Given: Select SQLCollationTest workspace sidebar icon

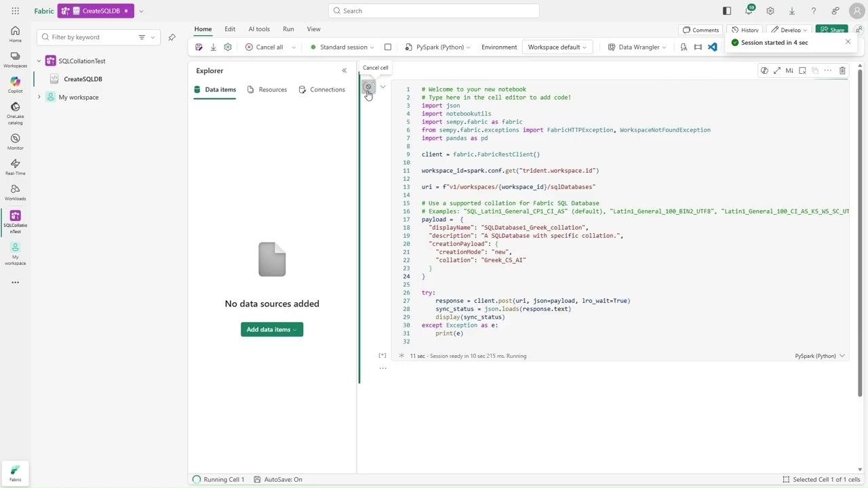Looking at the screenshot, I should coord(15,222).
